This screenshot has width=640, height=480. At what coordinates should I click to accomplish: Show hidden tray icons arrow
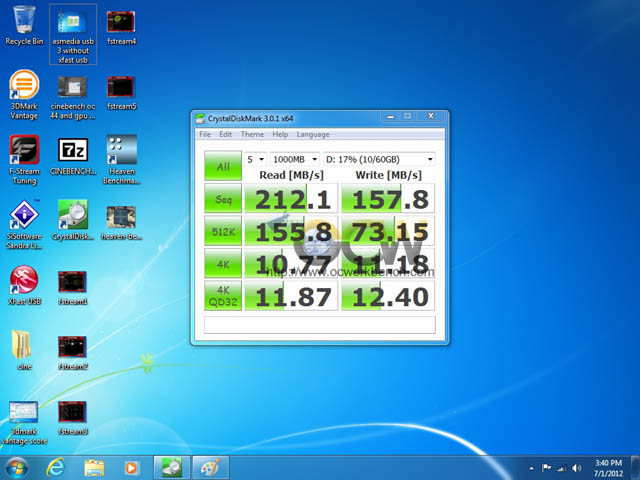pos(531,468)
